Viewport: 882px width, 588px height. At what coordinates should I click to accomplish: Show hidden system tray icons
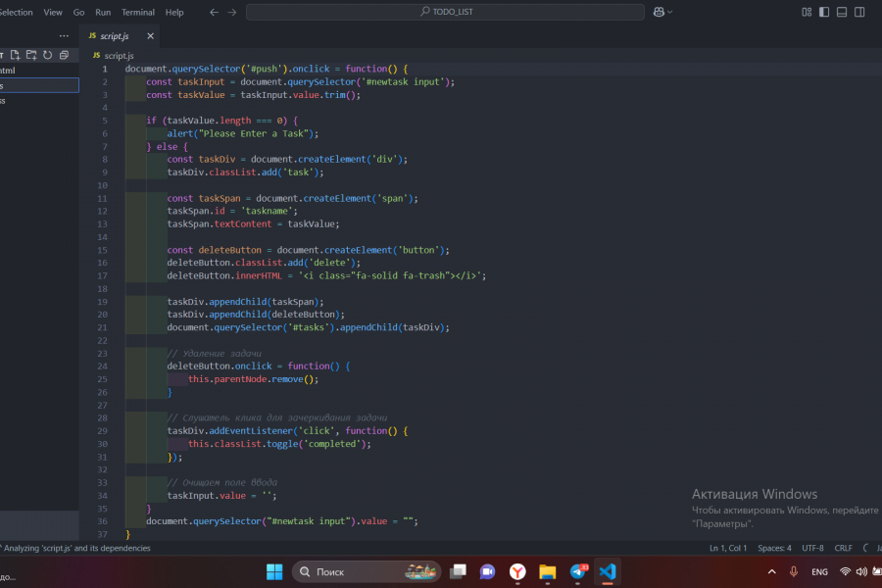click(x=771, y=571)
